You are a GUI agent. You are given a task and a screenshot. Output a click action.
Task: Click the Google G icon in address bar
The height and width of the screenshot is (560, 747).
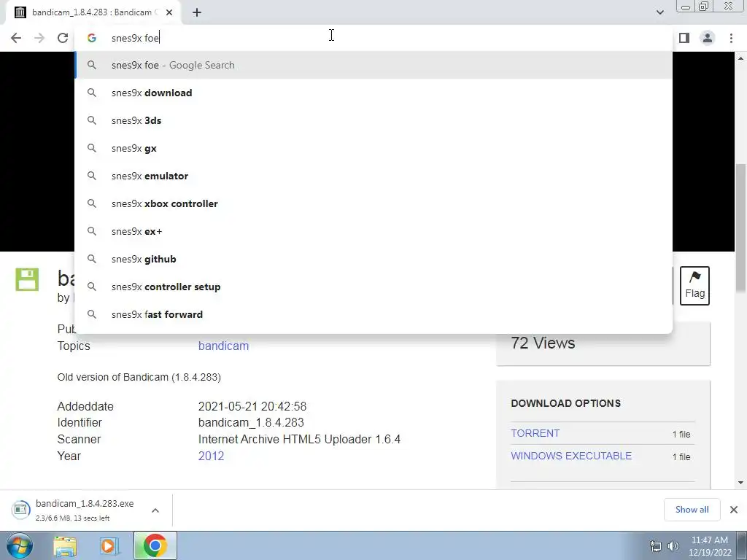[x=91, y=38]
